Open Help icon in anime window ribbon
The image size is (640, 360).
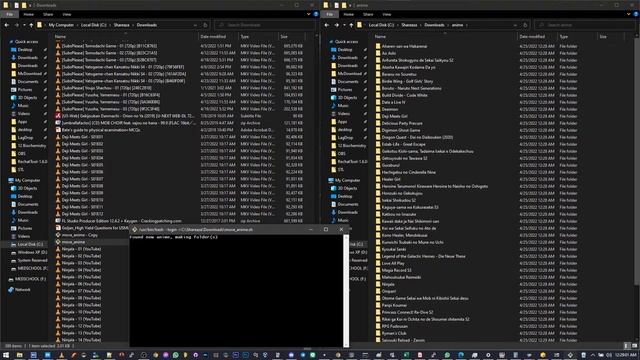click(636, 14)
